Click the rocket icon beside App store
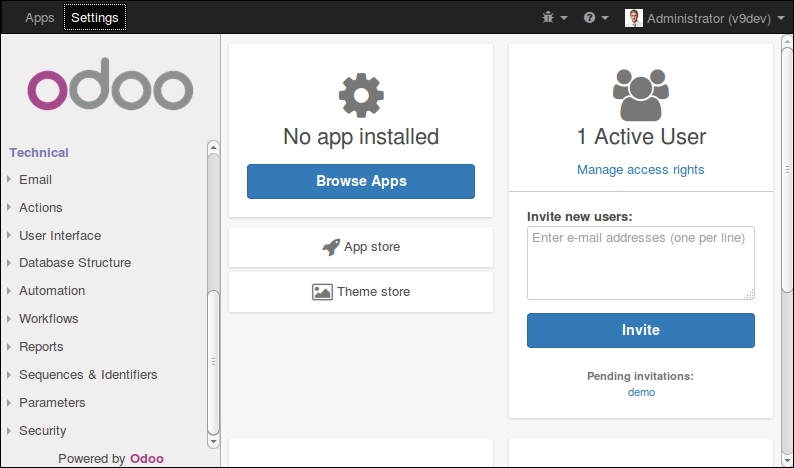The image size is (794, 468). (x=331, y=247)
